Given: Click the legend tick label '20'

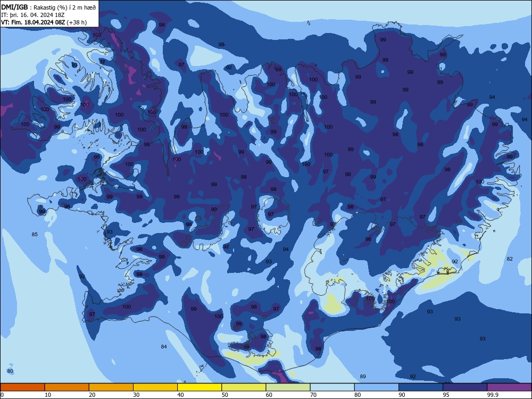Looking at the screenshot, I should 92,395.
